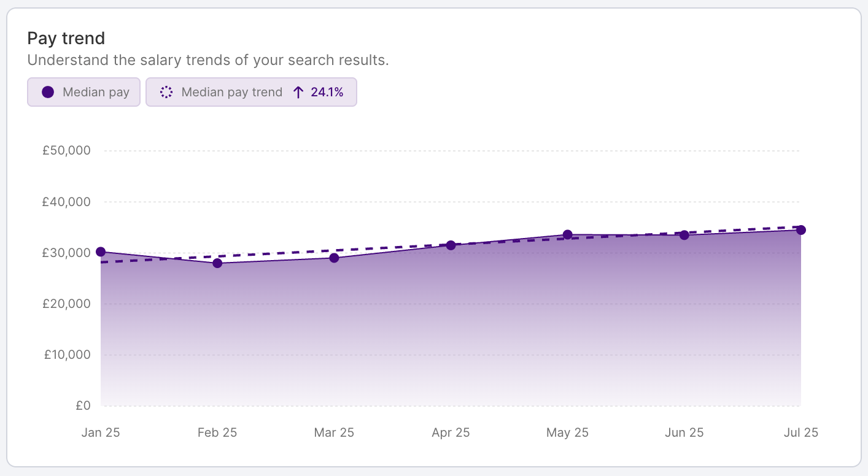The width and height of the screenshot is (868, 476).
Task: Click the 24.1% trend value
Action: [x=327, y=93]
